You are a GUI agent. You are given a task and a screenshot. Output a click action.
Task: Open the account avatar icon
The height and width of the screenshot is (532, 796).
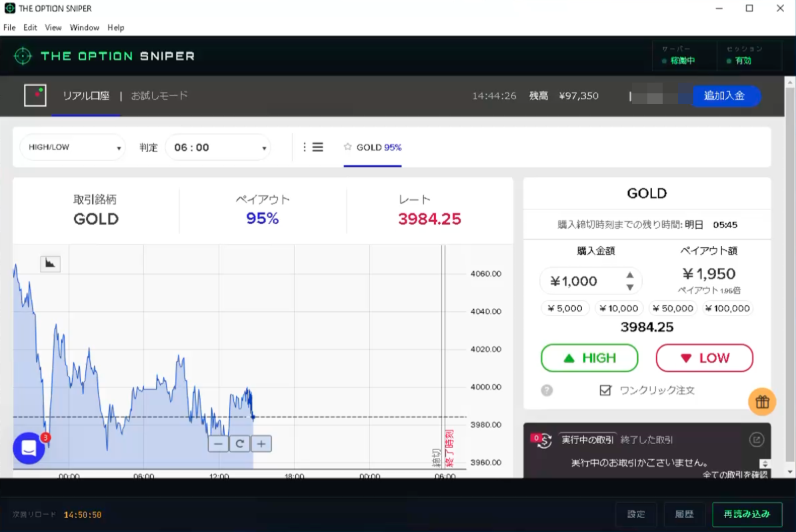pyautogui.click(x=35, y=95)
